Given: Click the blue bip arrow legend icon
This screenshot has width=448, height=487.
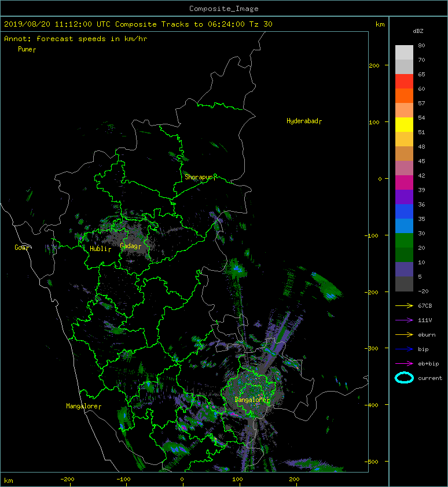Looking at the screenshot, I should tap(404, 349).
